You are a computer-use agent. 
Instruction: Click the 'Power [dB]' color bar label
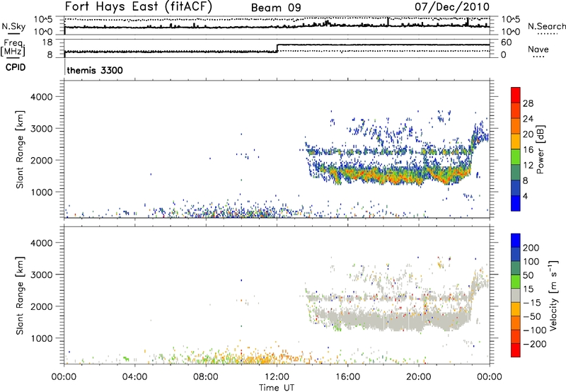click(x=540, y=149)
